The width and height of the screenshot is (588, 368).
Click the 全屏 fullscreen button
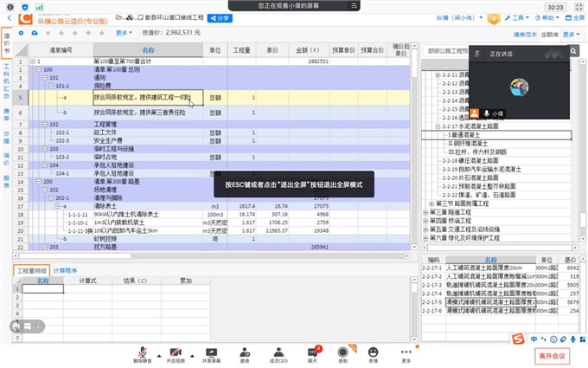tap(575, 17)
